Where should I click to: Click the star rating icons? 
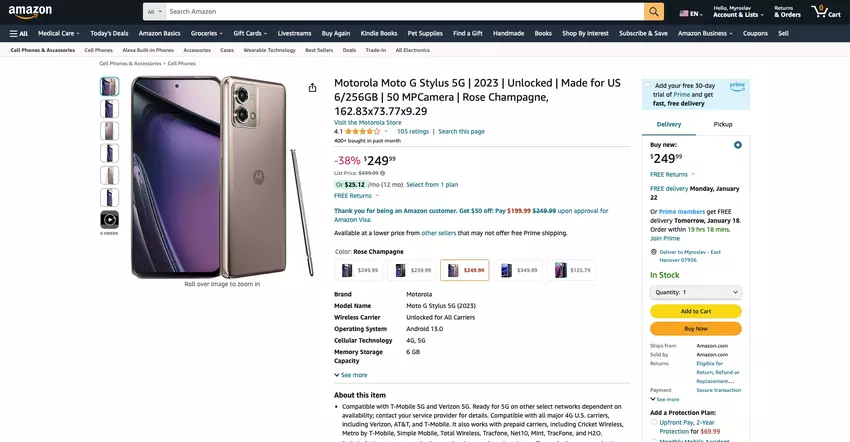point(364,131)
